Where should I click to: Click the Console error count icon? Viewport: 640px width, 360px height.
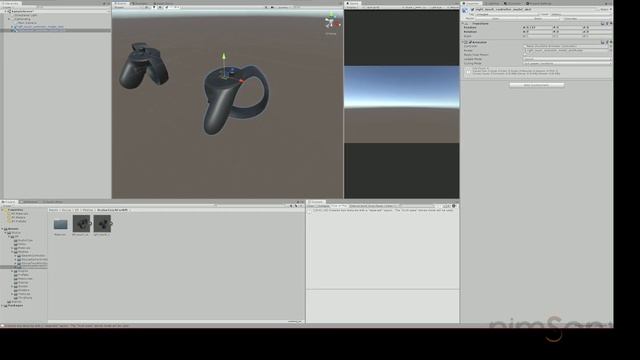tap(453, 206)
